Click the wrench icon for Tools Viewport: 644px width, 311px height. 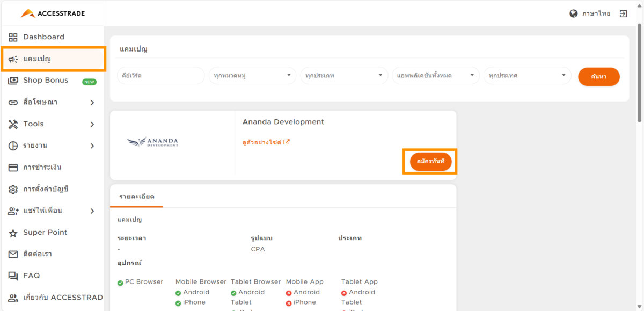[13, 124]
